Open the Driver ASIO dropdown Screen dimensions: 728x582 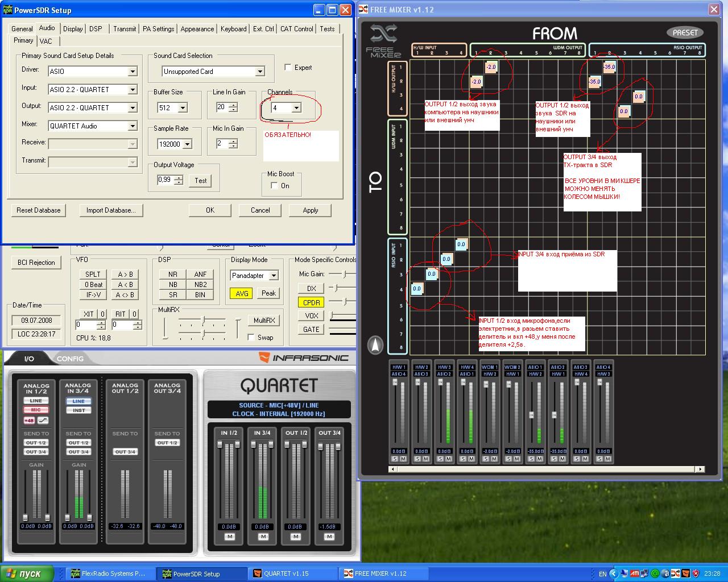(132, 72)
